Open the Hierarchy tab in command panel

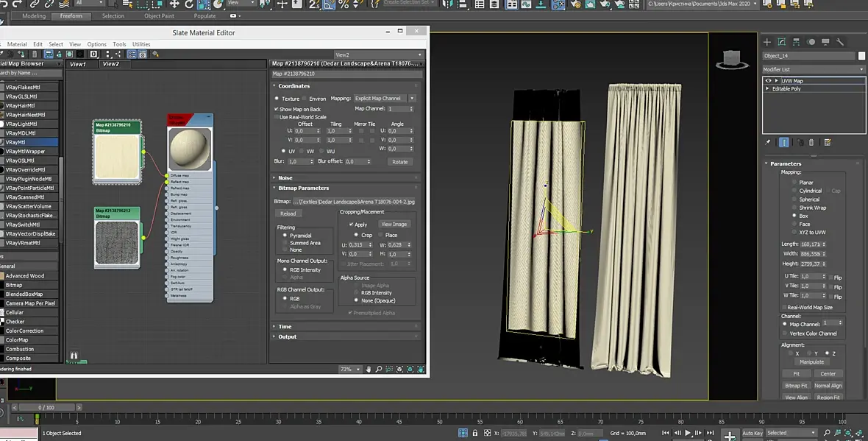coord(797,42)
